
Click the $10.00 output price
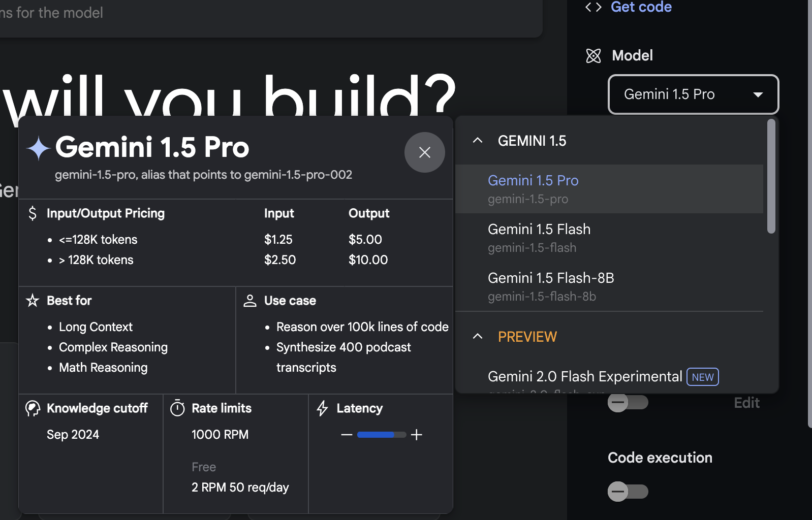(x=368, y=260)
